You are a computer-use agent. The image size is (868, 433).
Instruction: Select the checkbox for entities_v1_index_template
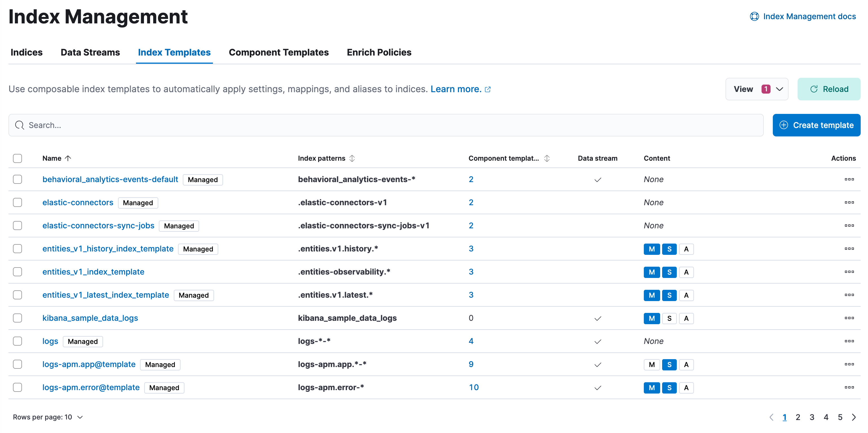[x=17, y=271]
